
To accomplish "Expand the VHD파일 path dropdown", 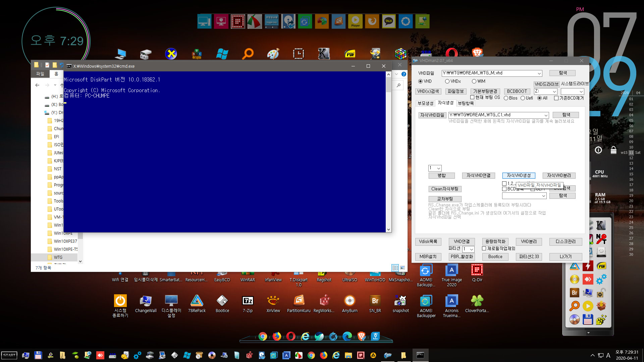I will [539, 73].
